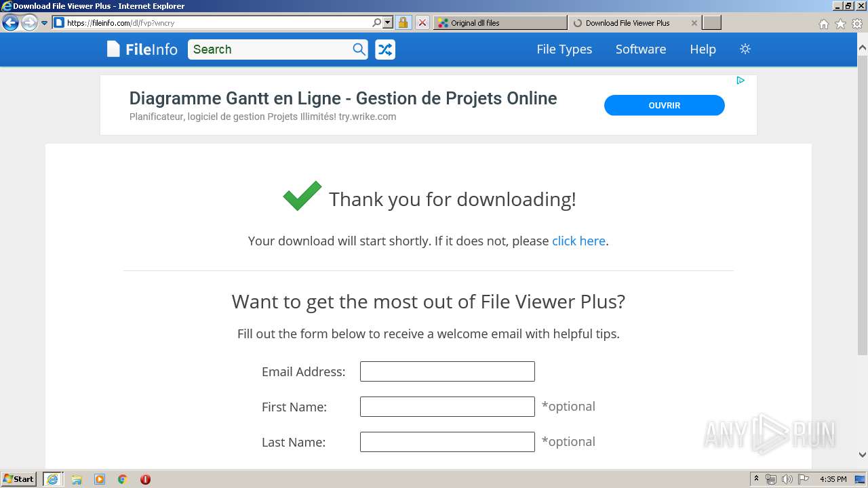Click the page scrollbar up arrow
This screenshot has width=868, height=488.
[x=863, y=48]
